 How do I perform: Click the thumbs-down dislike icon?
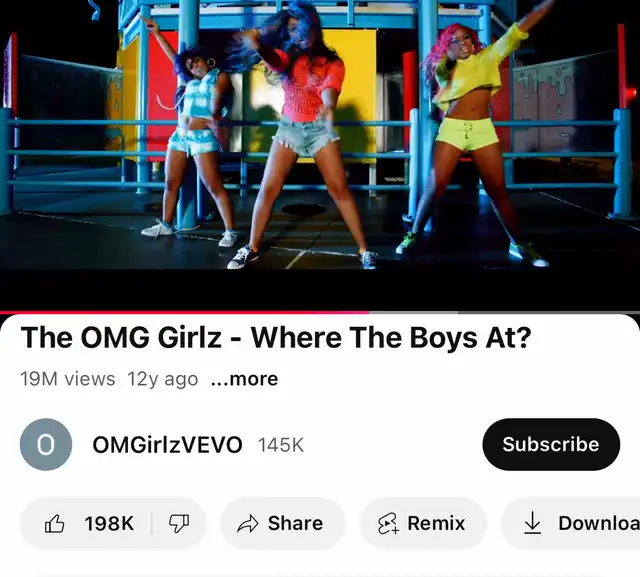[x=179, y=524]
